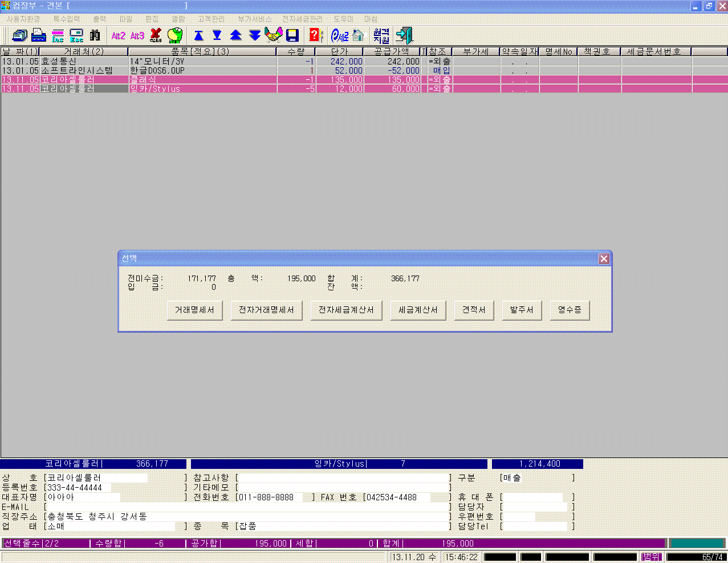Click the 직장주소 input field

pyautogui.click(x=247, y=516)
